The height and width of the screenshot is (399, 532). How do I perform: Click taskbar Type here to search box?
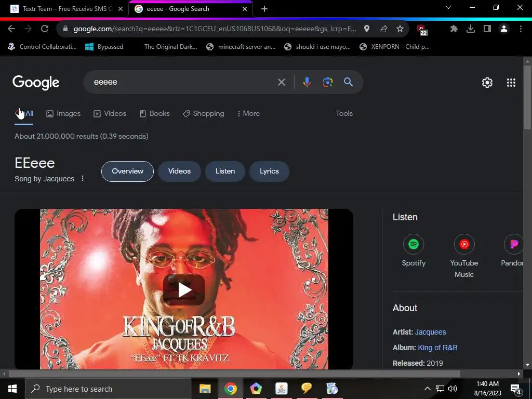point(108,389)
